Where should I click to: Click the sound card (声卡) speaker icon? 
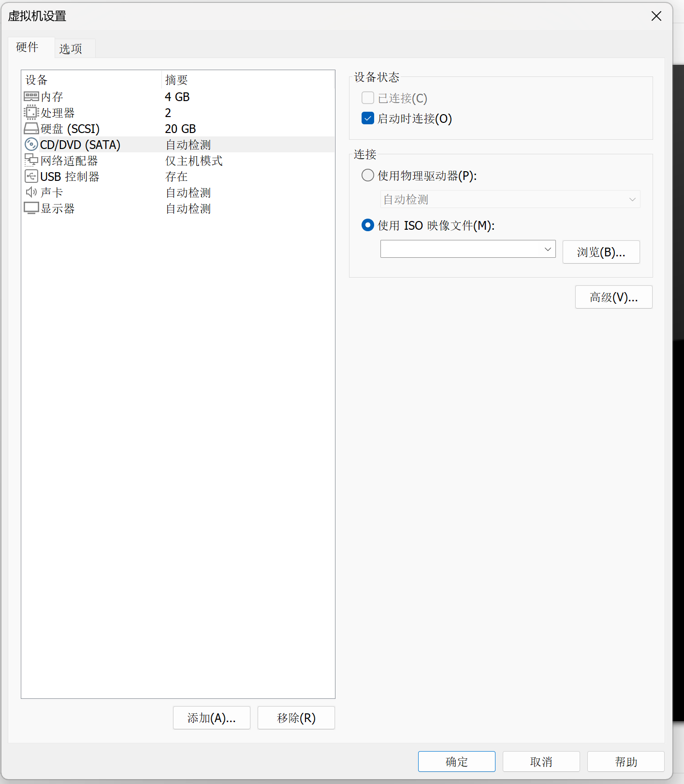tap(31, 192)
